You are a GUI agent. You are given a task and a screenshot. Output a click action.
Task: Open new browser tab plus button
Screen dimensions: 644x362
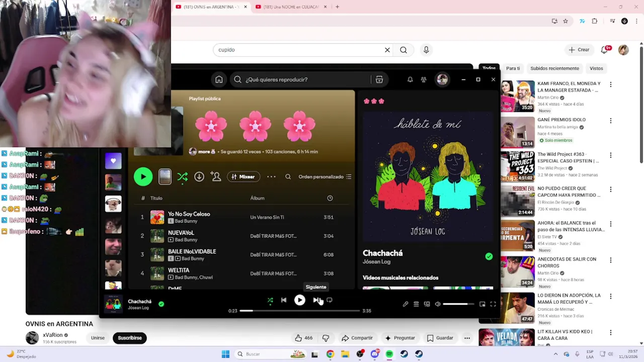[337, 7]
